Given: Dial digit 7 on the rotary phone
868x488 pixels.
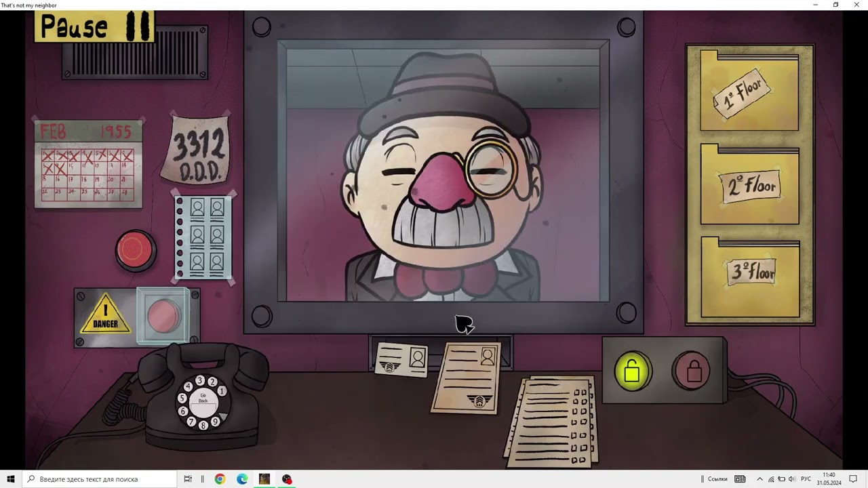Looking at the screenshot, I should (x=191, y=422).
